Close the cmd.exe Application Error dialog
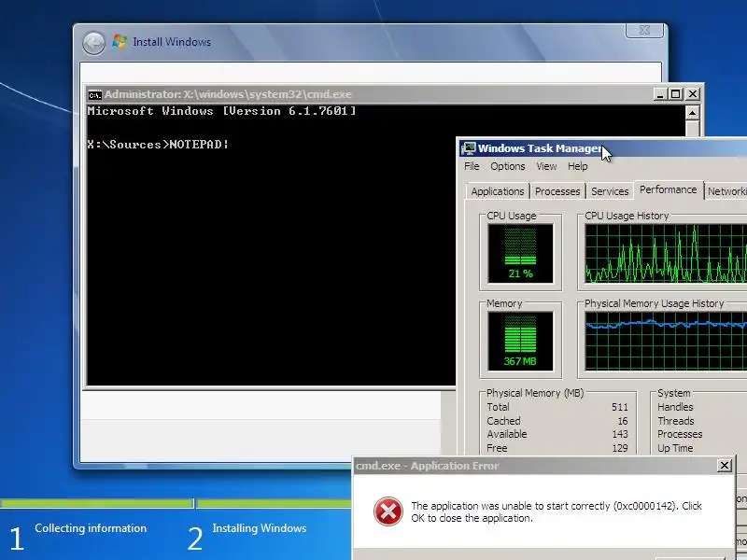The image size is (747, 560). pos(725,465)
